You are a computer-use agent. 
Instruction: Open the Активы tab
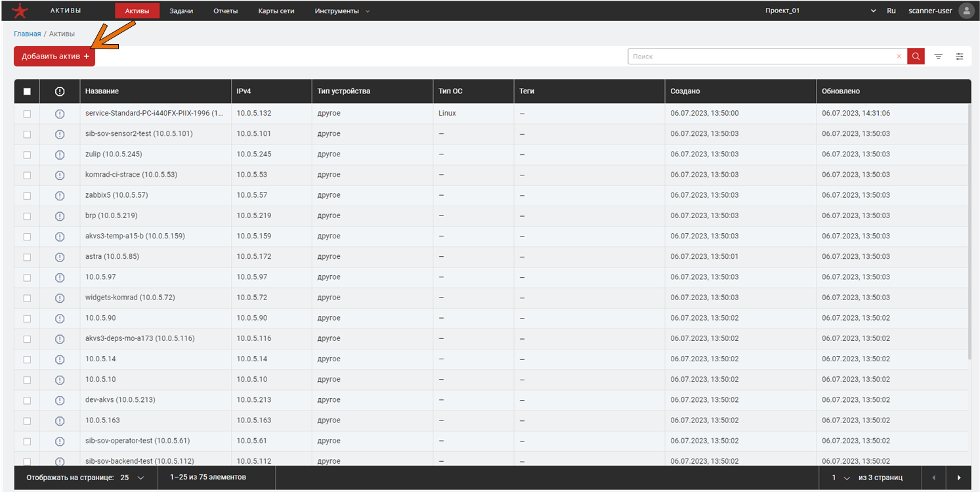[x=137, y=11]
